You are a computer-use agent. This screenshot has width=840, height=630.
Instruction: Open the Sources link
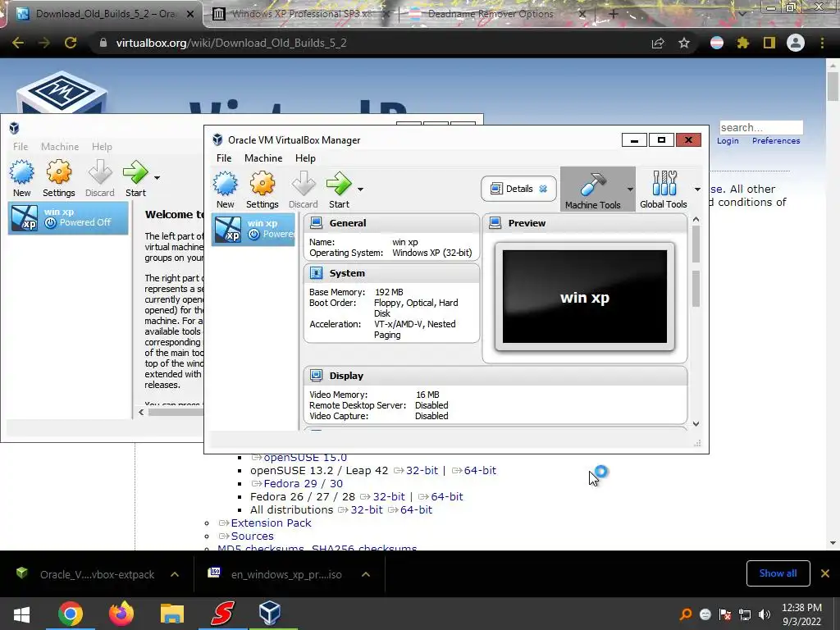253,536
